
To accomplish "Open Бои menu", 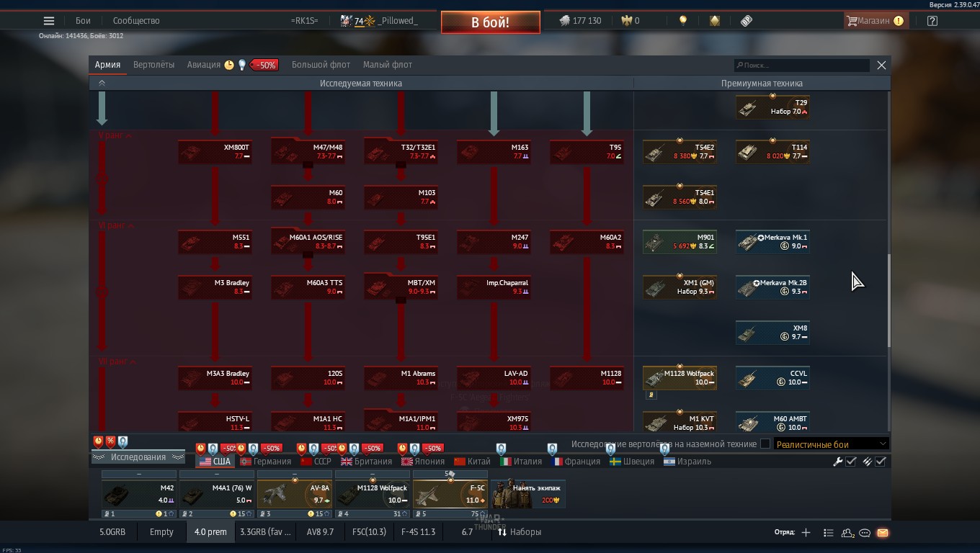I will [84, 21].
